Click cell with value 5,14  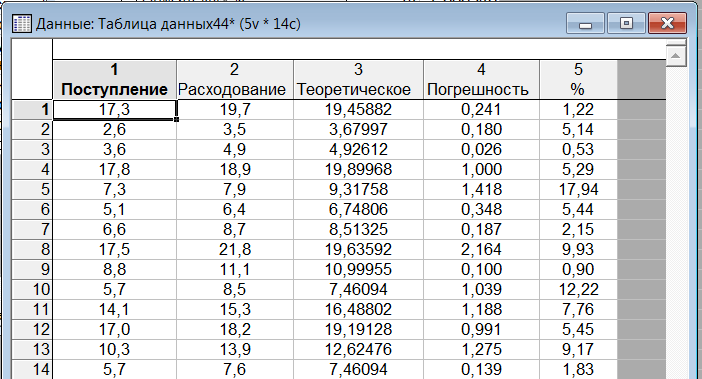pyautogui.click(x=578, y=130)
